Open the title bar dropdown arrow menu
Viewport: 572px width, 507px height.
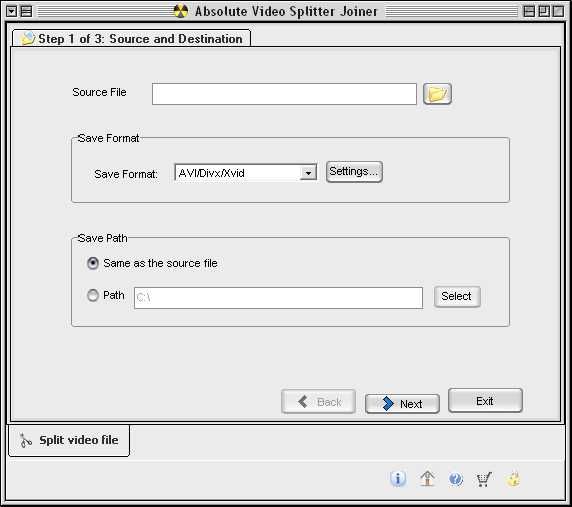(12, 12)
